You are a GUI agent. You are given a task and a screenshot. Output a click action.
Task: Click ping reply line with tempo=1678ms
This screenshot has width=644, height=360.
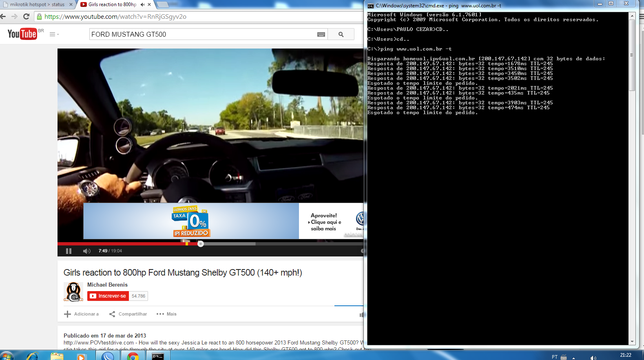coord(460,64)
